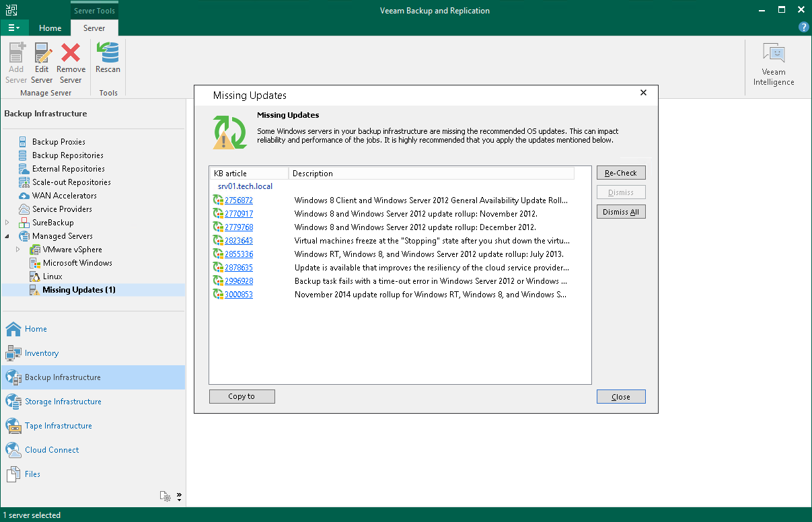Click the update icon beside KB 3000853
Viewport: 812px width, 522px height.
pyautogui.click(x=218, y=295)
